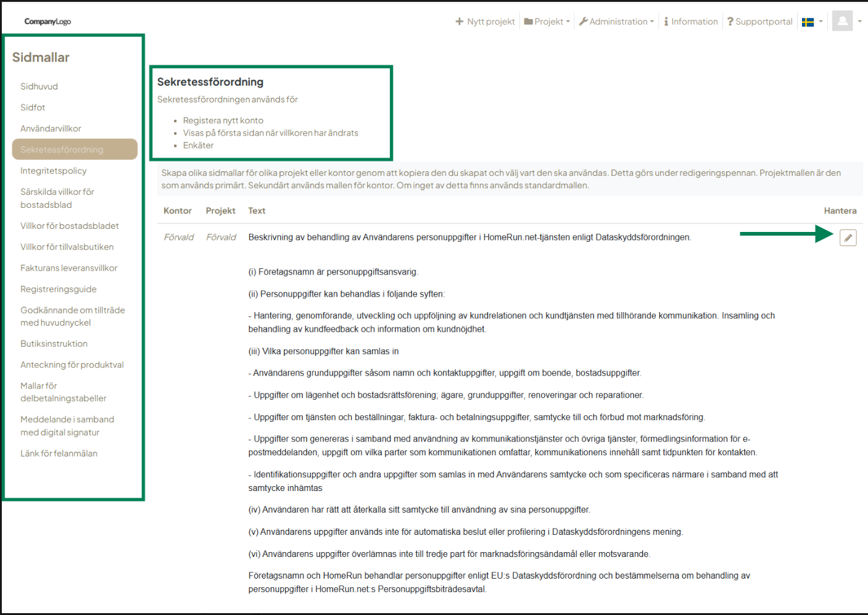This screenshot has width=868, height=615.
Task: Create a new project with Nytt projekt
Action: [485, 22]
